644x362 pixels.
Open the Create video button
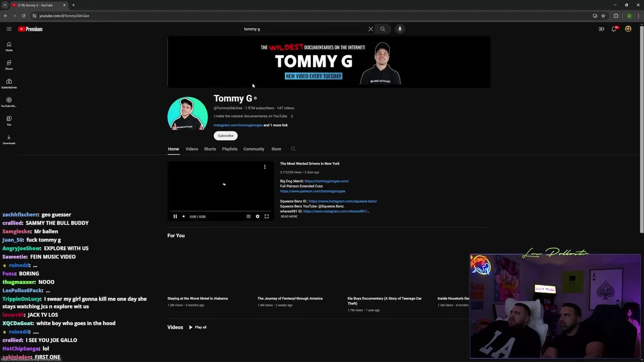click(601, 29)
